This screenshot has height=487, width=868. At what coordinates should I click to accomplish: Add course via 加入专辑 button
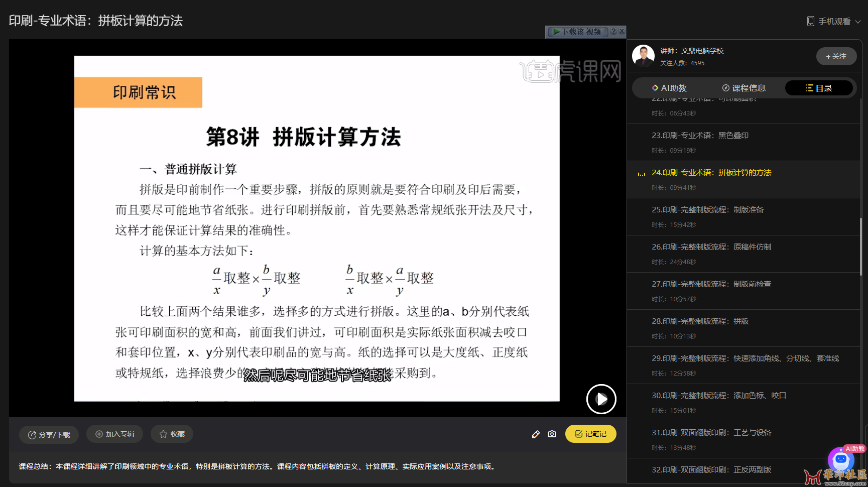point(114,434)
